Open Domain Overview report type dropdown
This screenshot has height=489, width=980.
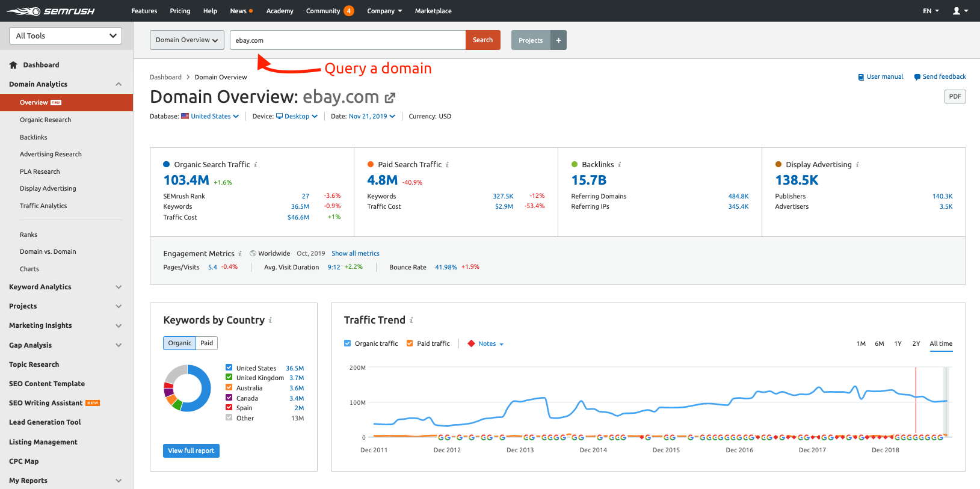click(x=187, y=40)
